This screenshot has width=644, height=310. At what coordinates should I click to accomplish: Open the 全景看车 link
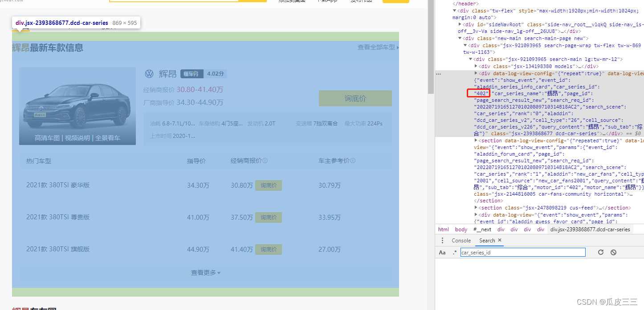click(108, 138)
